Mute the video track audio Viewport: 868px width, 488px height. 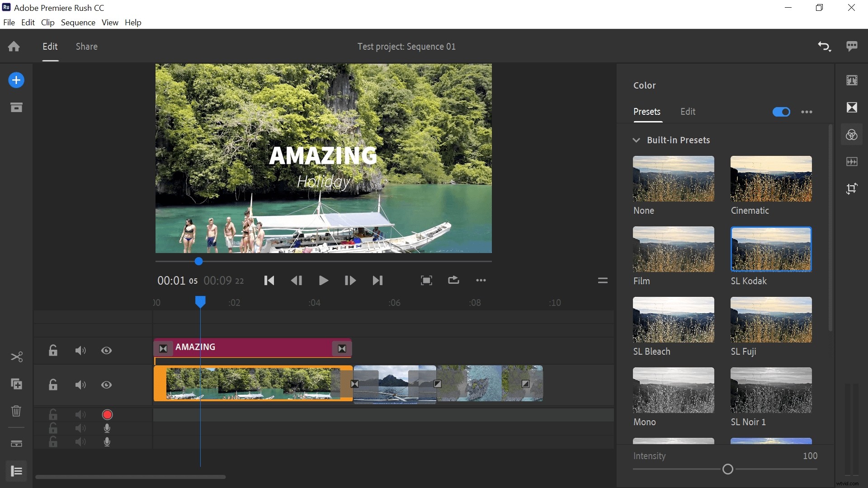click(x=80, y=385)
